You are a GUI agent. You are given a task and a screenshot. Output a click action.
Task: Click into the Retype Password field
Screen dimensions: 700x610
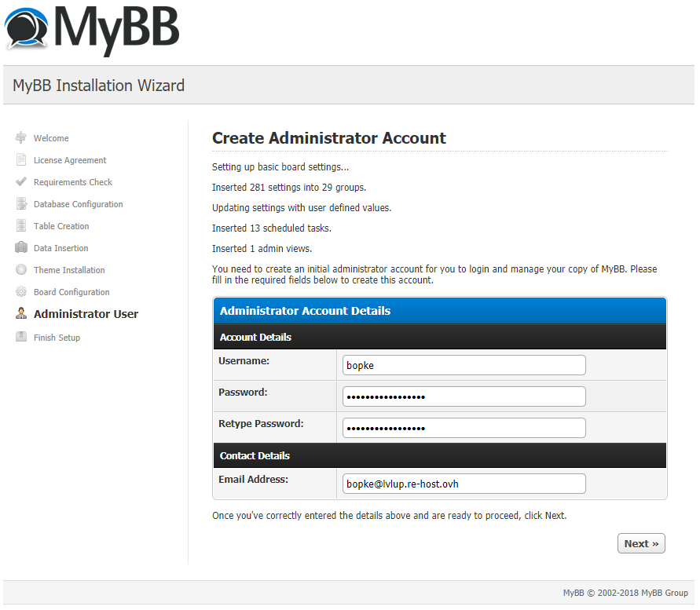(464, 428)
